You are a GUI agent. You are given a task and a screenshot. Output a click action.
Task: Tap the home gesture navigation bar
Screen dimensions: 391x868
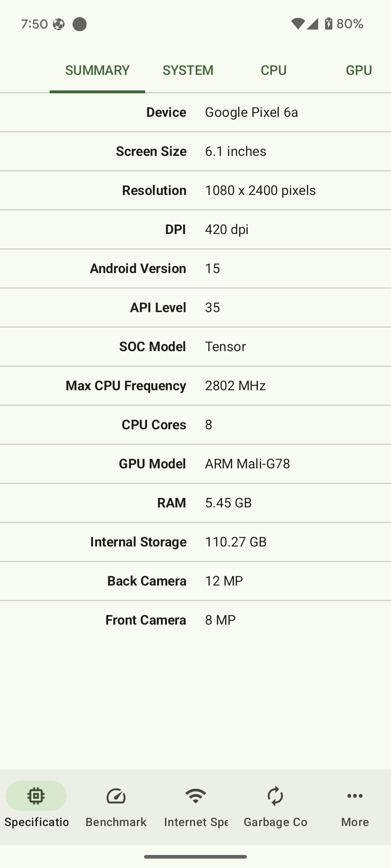pyautogui.click(x=195, y=857)
